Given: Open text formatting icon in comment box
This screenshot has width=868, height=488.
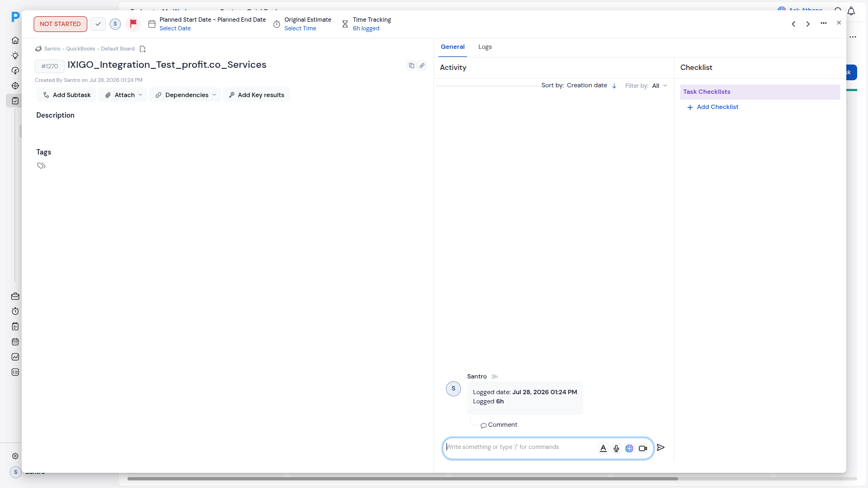Looking at the screenshot, I should click(x=603, y=448).
